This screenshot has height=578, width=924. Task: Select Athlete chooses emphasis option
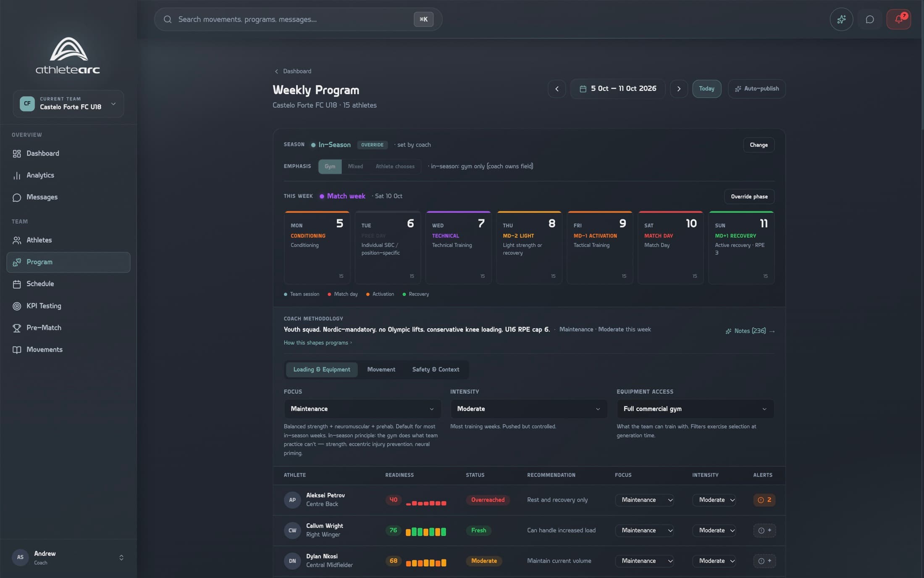coord(395,166)
